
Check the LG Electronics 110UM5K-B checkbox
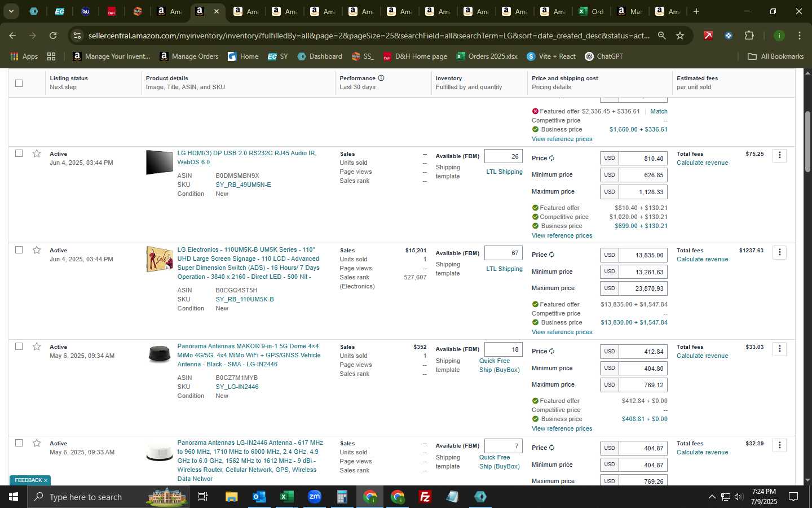coord(19,250)
